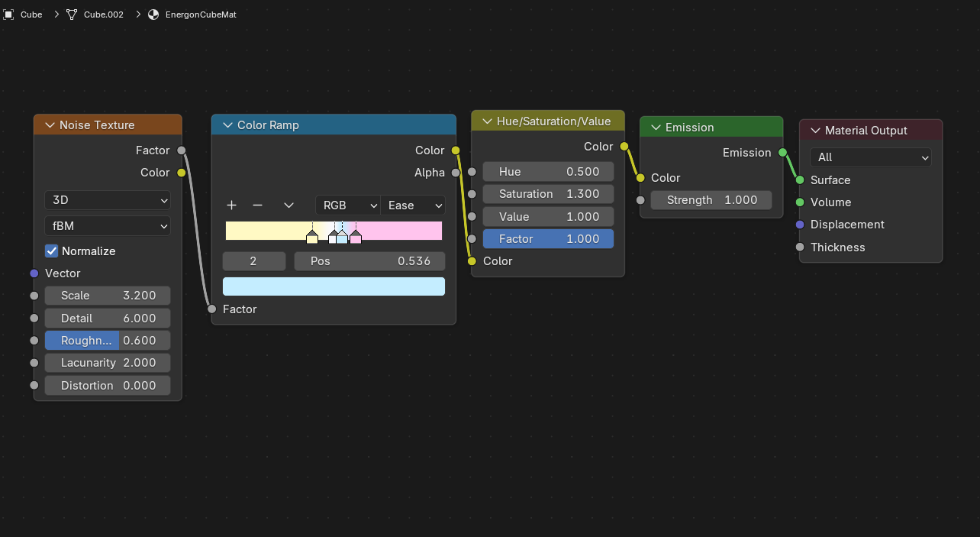
Task: Add a color stop with plus button
Action: 232,205
